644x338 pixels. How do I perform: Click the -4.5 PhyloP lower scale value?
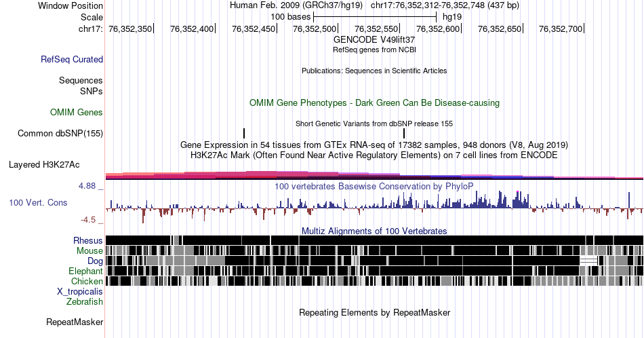[88, 220]
